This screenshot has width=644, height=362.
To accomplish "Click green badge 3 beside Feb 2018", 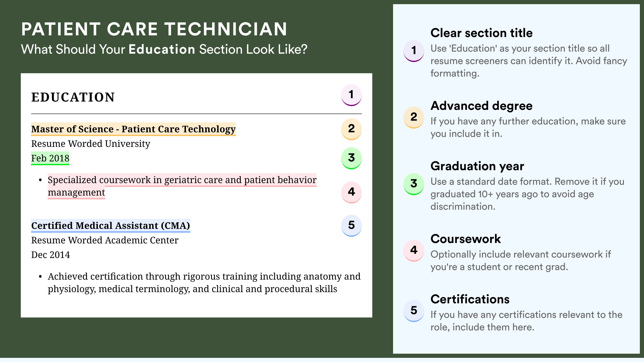I will pos(351,158).
